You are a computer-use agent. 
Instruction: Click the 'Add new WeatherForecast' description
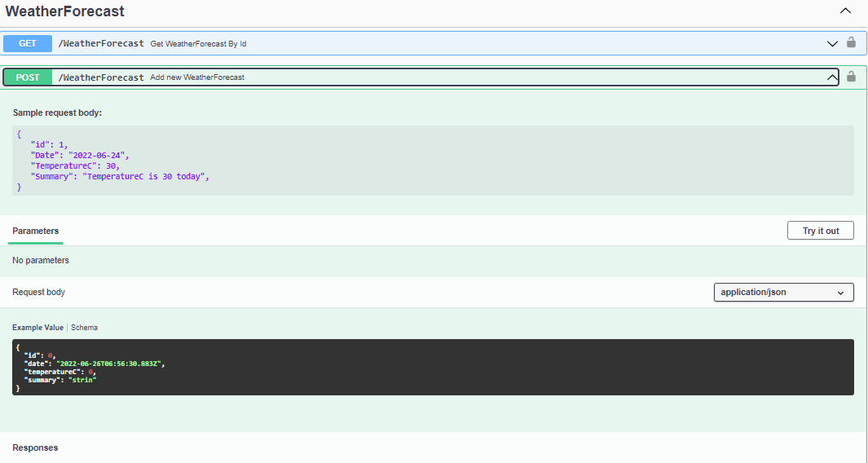197,77
